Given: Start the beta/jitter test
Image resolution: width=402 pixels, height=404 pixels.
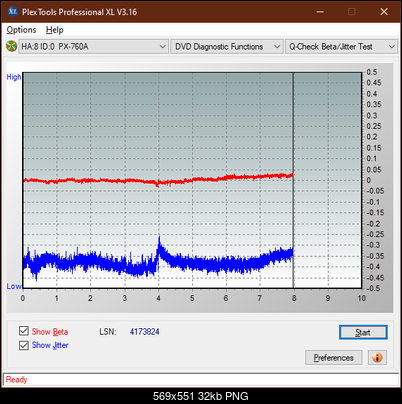Looking at the screenshot, I should pyautogui.click(x=363, y=332).
